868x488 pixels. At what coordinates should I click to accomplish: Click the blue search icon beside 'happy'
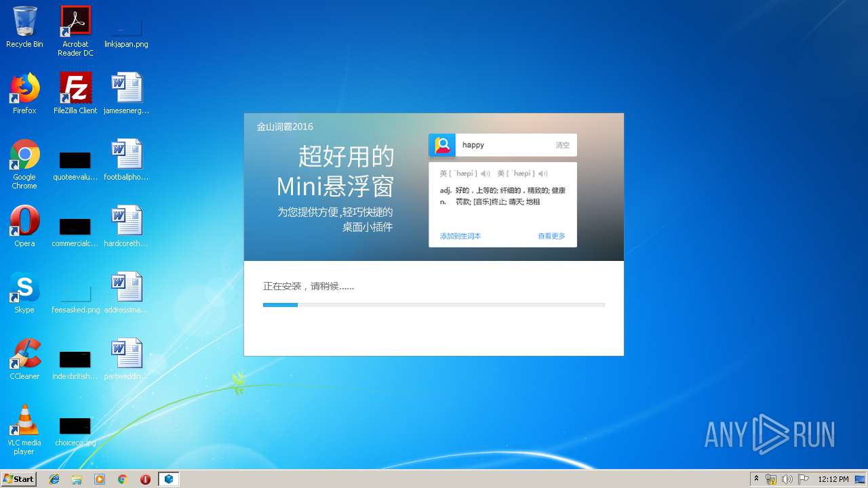(443, 145)
